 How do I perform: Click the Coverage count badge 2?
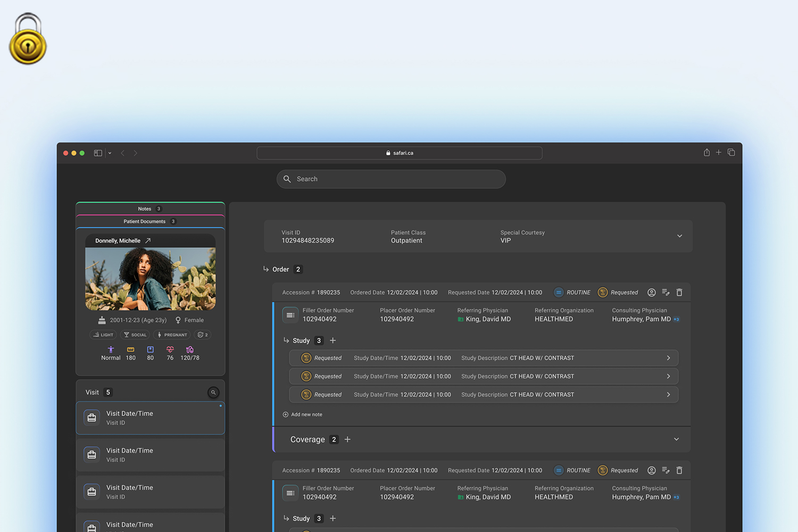click(334, 439)
